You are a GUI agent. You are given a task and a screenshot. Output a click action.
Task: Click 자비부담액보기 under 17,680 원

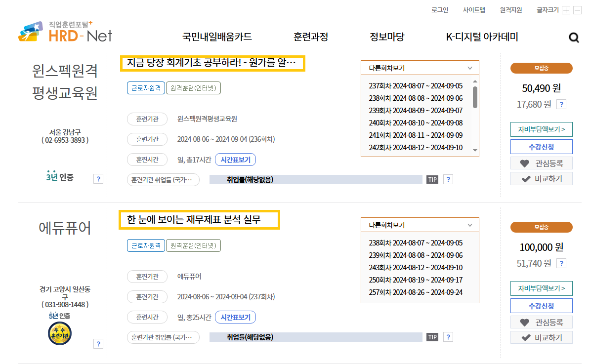tap(541, 129)
